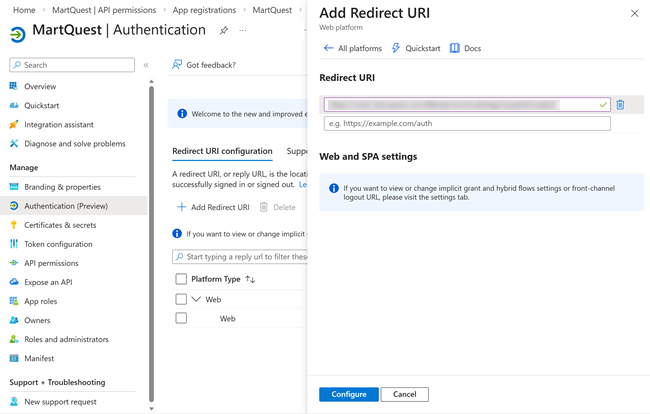
Task: Open Integration assistant
Action: (58, 125)
